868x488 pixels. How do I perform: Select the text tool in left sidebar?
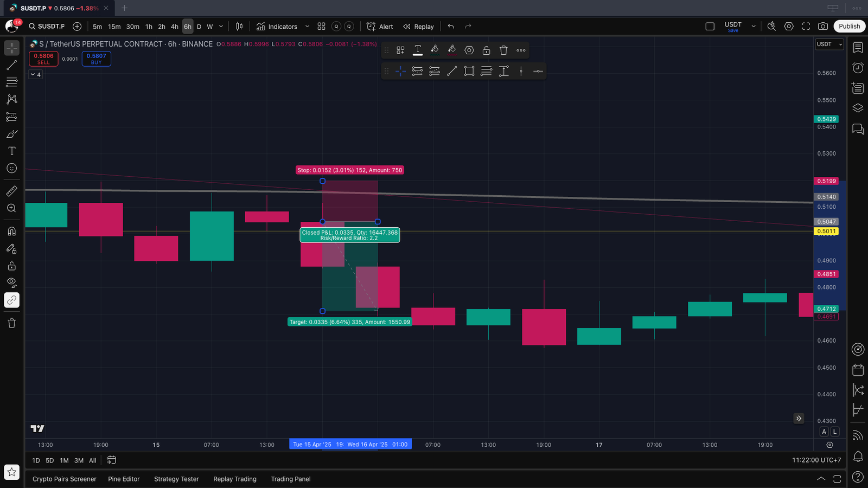[11, 151]
